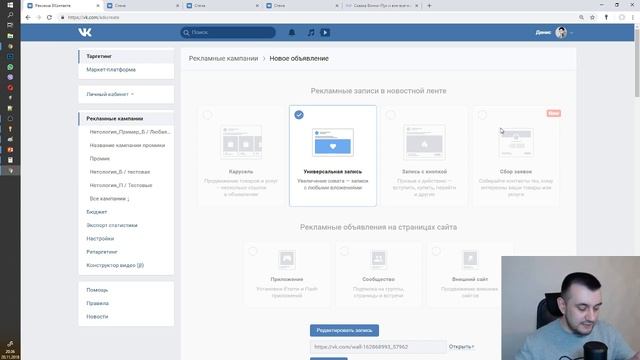Open Конструктор видео in the sidebar
The width and height of the screenshot is (640, 360).
(x=115, y=265)
